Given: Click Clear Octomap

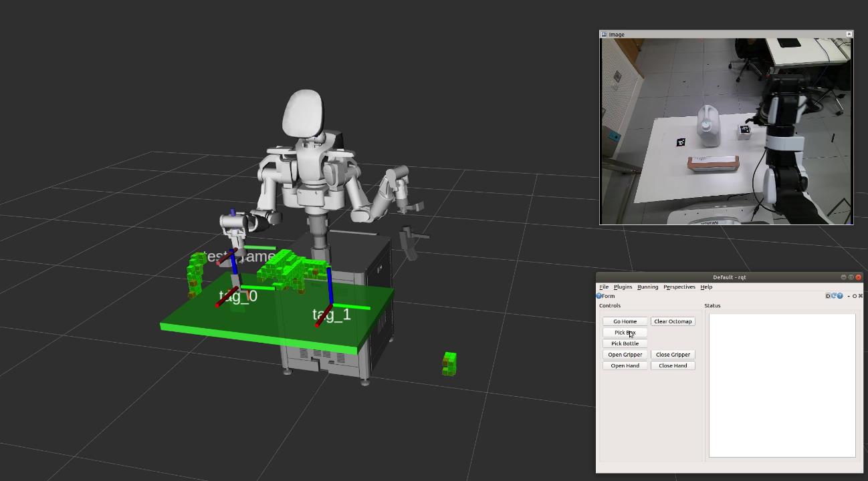Looking at the screenshot, I should [673, 321].
